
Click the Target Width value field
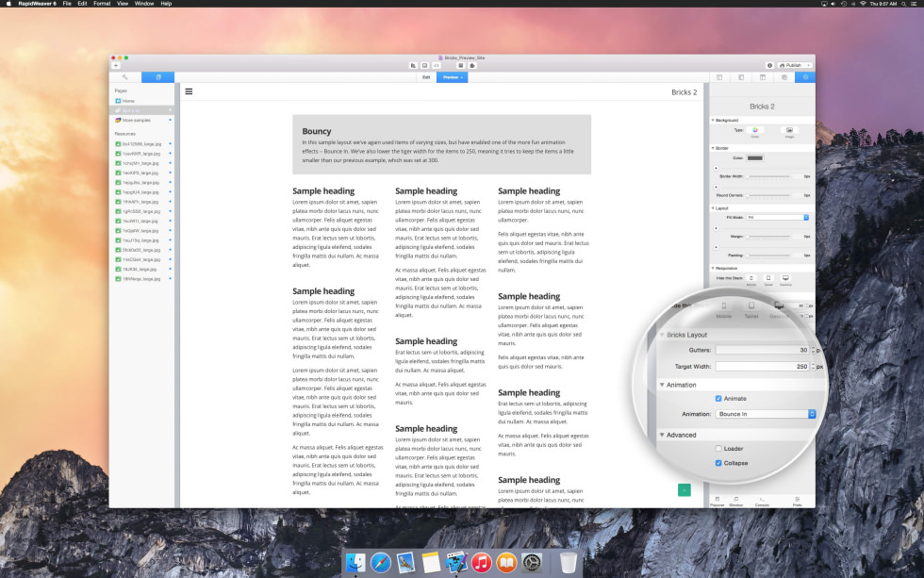click(x=763, y=367)
